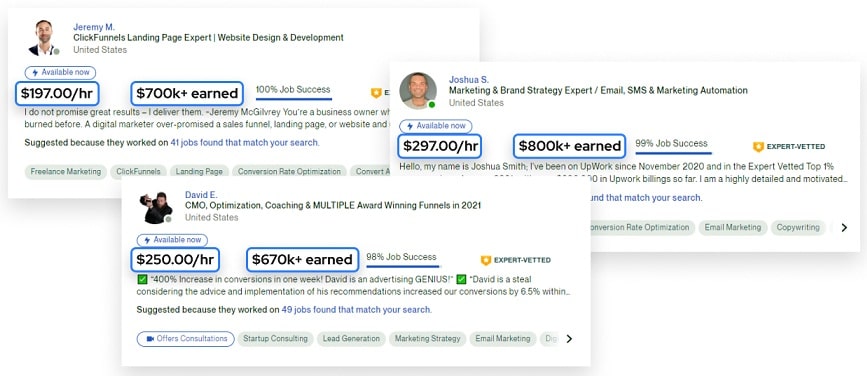The width and height of the screenshot is (867, 376).
Task: Select the Startup Consulting skill tag
Action: 275,338
